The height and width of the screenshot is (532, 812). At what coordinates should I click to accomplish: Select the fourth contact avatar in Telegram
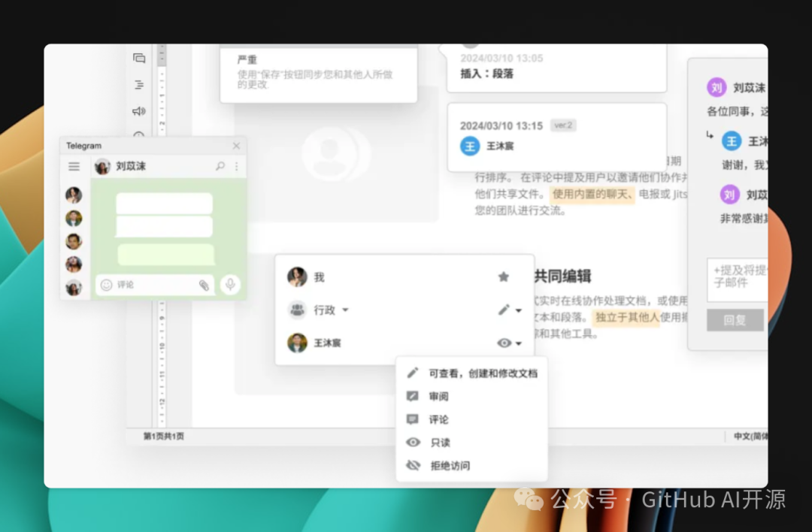[x=74, y=264]
